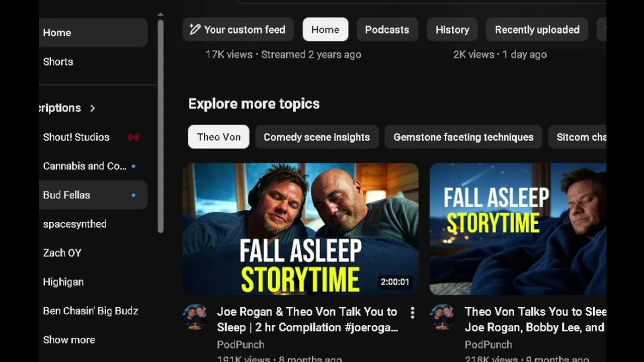Select the History filter chip
Viewport: 644px width, 362px height.
point(452,30)
